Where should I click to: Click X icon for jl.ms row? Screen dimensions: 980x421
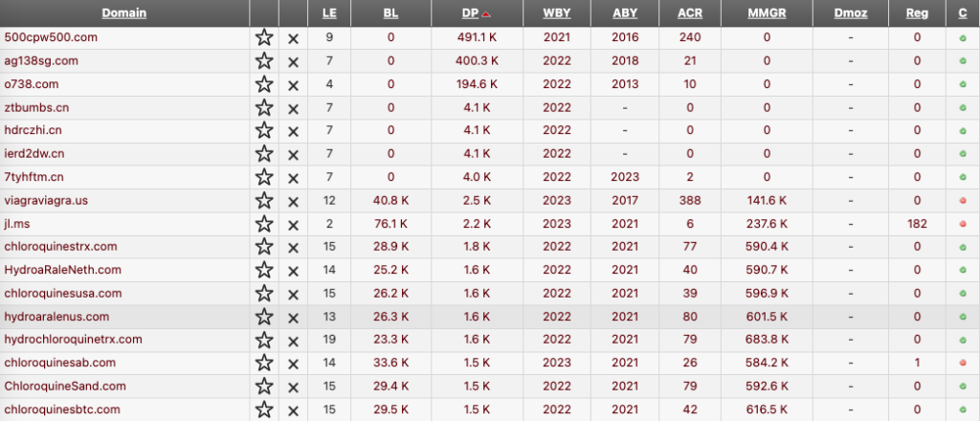tap(293, 224)
